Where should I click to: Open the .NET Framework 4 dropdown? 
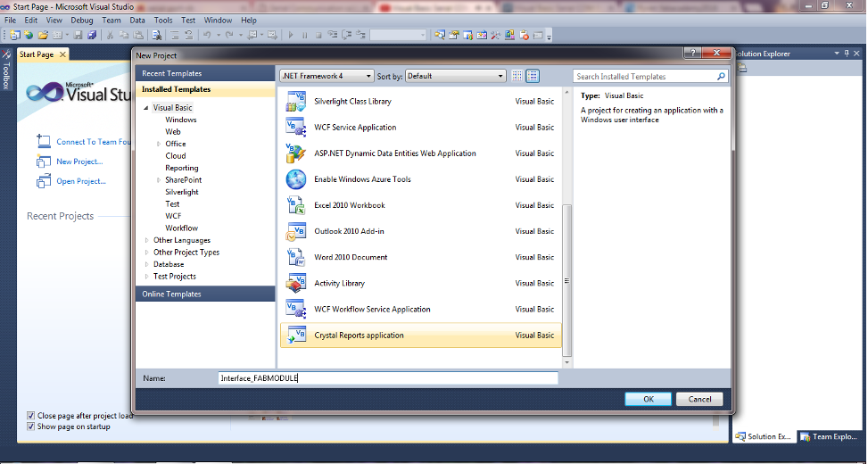tap(327, 76)
